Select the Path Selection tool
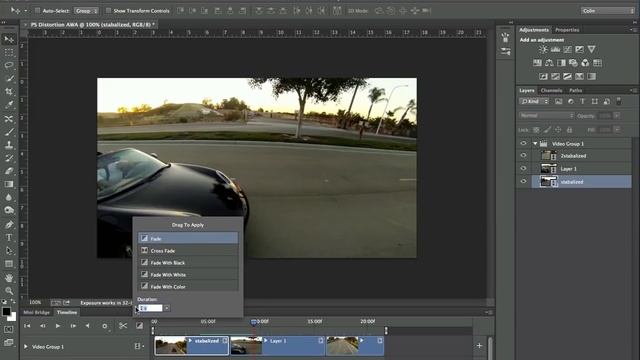This screenshot has height=360, width=640. click(9, 251)
